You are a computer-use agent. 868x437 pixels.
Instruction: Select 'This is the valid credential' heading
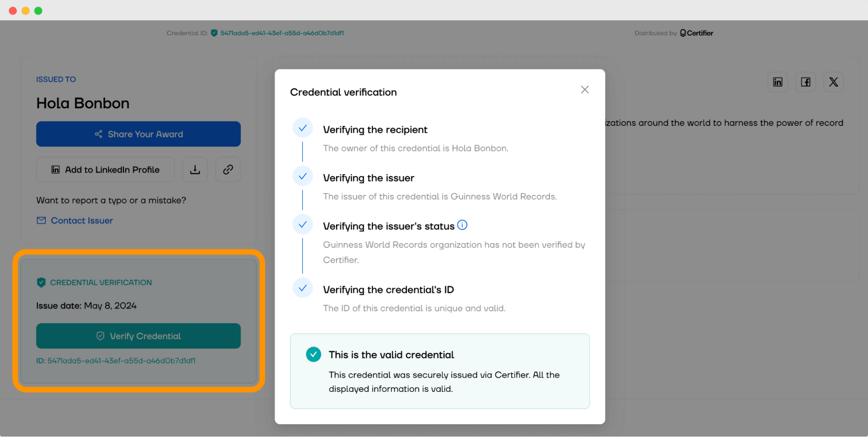(391, 355)
